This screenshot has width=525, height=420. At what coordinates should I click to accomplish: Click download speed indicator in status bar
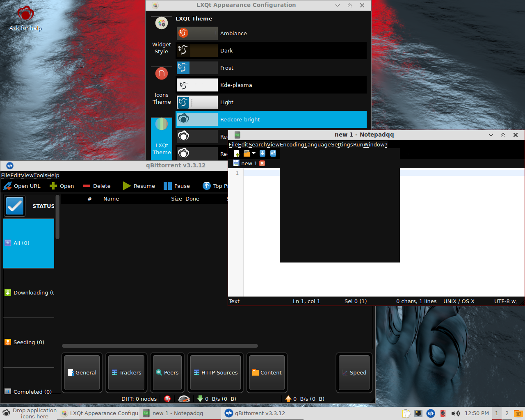[217, 399]
